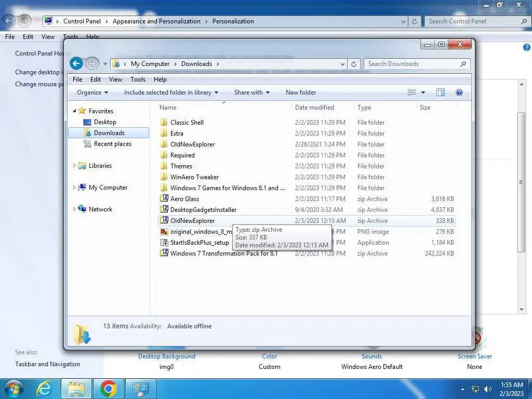Click the search magnifier in Search Downloads

click(463, 64)
